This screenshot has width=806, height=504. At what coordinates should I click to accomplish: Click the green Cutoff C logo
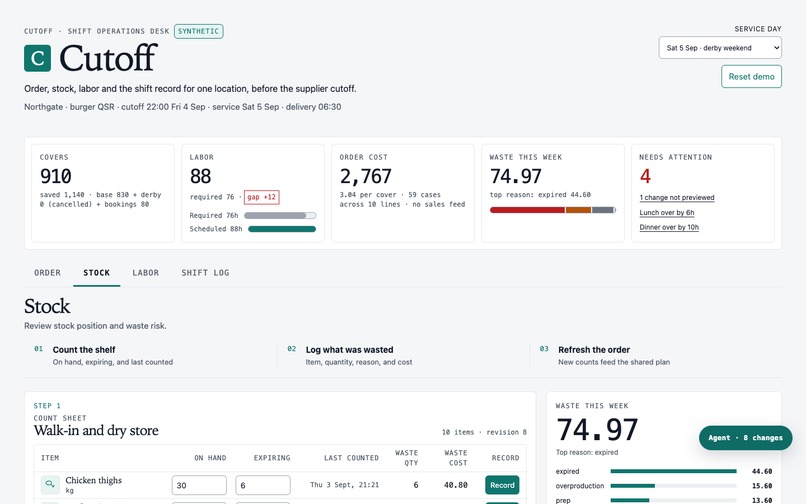pos(38,58)
